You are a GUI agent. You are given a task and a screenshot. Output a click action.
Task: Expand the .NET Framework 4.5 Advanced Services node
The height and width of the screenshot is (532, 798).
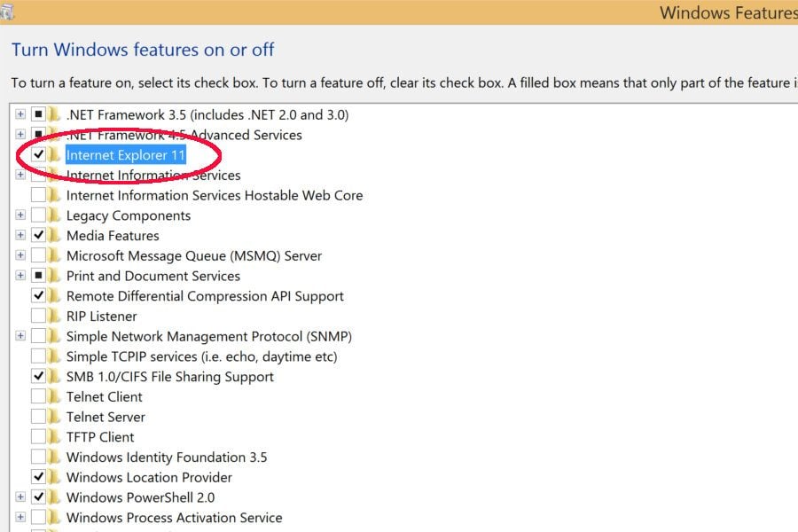tap(20, 135)
